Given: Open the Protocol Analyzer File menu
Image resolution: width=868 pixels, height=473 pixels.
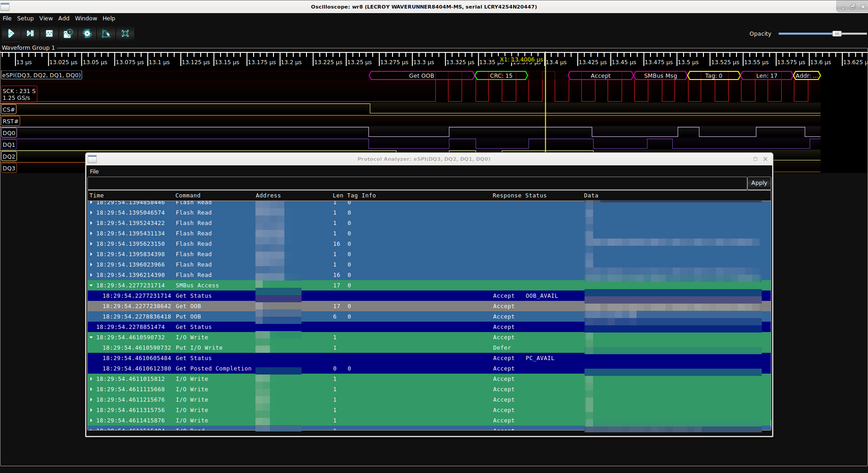Looking at the screenshot, I should pyautogui.click(x=94, y=172).
